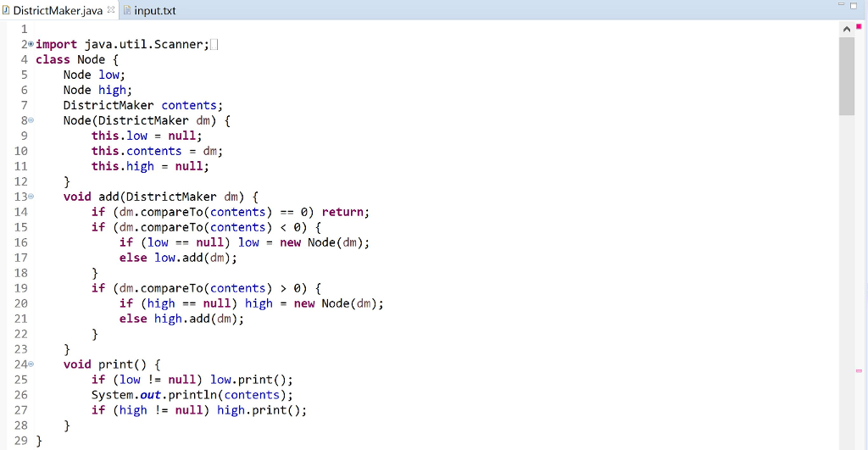Image resolution: width=868 pixels, height=450 pixels.
Task: Click the 'this.low = null;' statement
Action: click(147, 136)
